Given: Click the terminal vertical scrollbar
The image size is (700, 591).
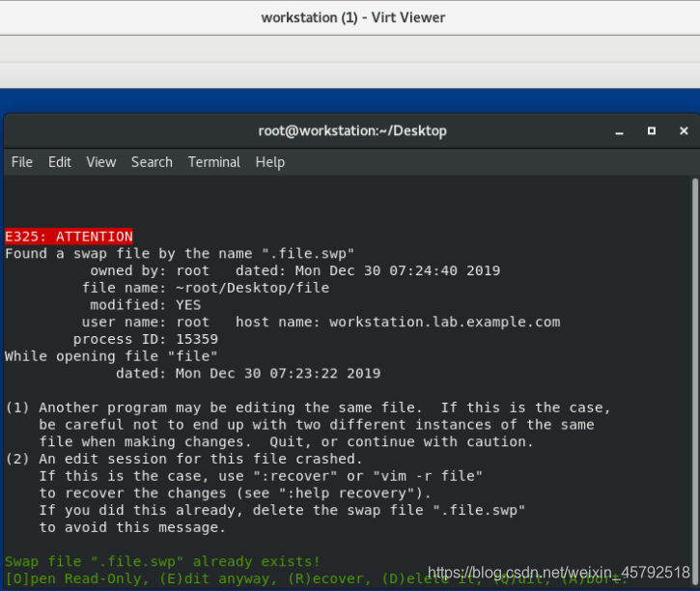Looking at the screenshot, I should [x=694, y=380].
